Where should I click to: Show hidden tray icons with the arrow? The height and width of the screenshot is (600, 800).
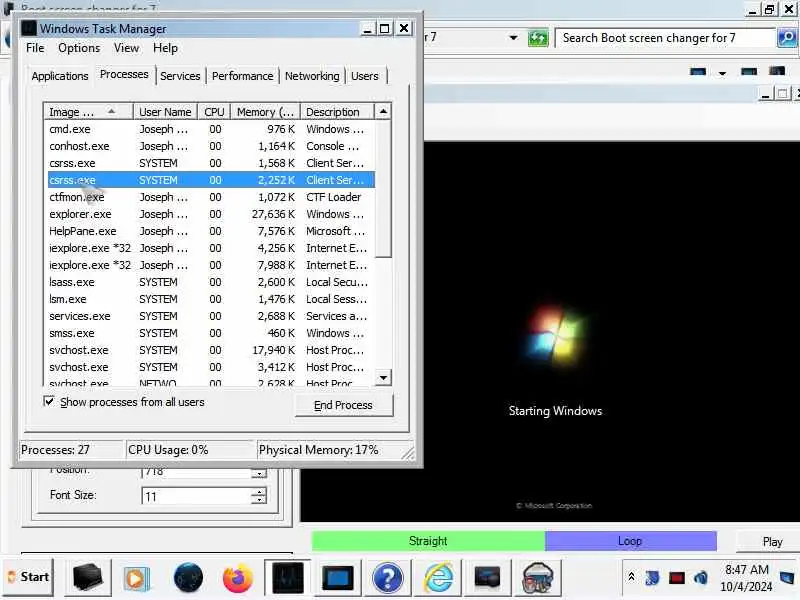tap(631, 577)
